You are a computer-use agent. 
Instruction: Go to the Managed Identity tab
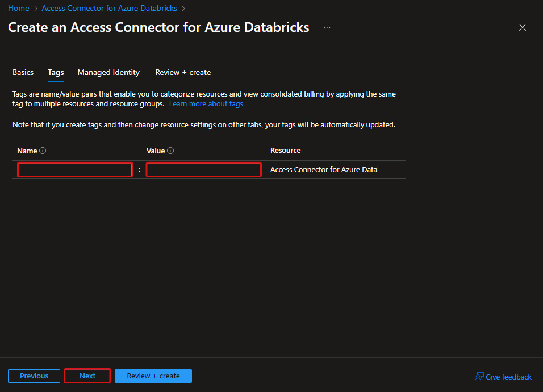(x=108, y=72)
